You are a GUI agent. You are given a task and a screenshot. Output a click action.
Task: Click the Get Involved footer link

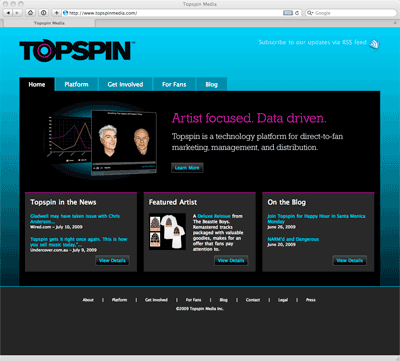[x=156, y=300]
